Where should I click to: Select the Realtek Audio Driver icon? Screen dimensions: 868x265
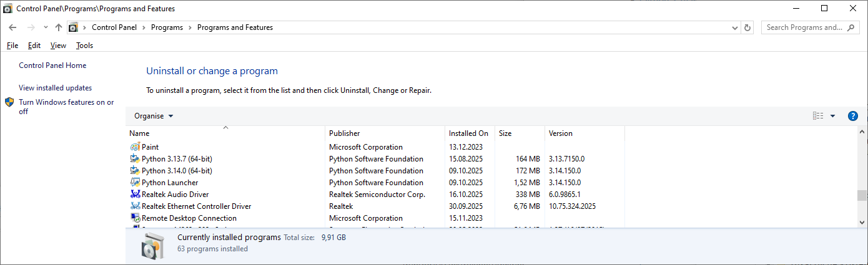[x=136, y=195]
